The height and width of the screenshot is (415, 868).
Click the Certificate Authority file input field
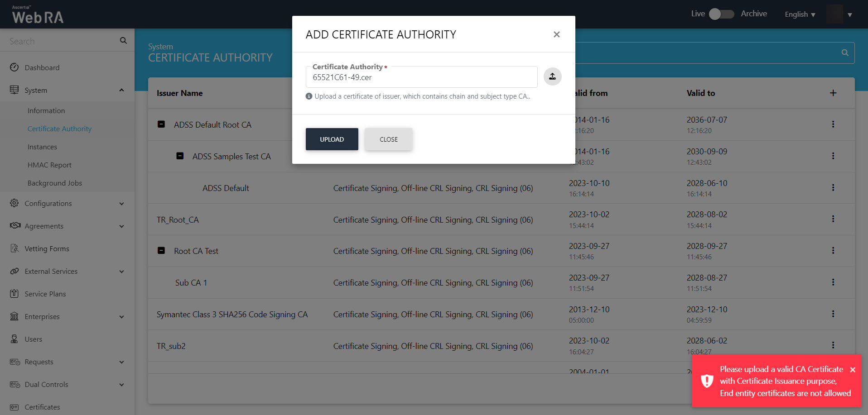(421, 77)
